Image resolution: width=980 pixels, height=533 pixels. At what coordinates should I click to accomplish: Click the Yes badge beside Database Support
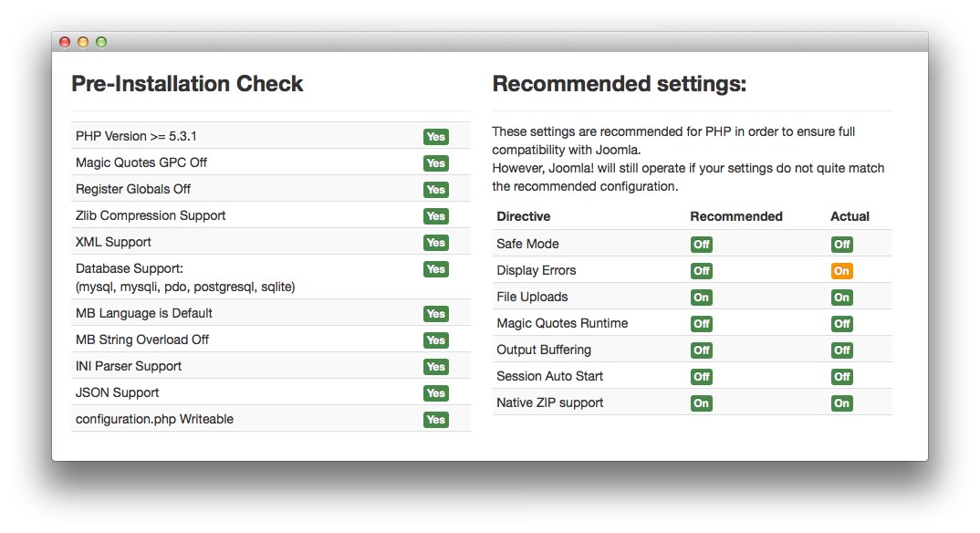click(x=435, y=269)
